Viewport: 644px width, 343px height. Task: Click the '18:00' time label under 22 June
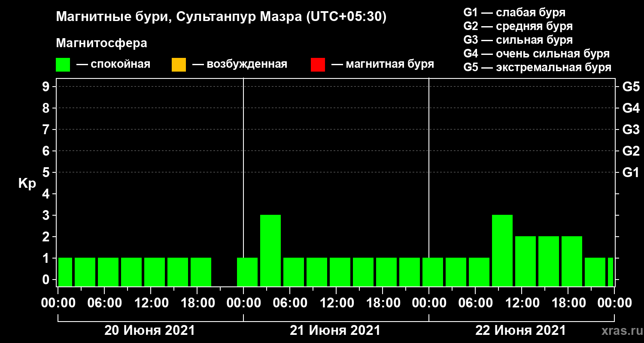point(568,303)
